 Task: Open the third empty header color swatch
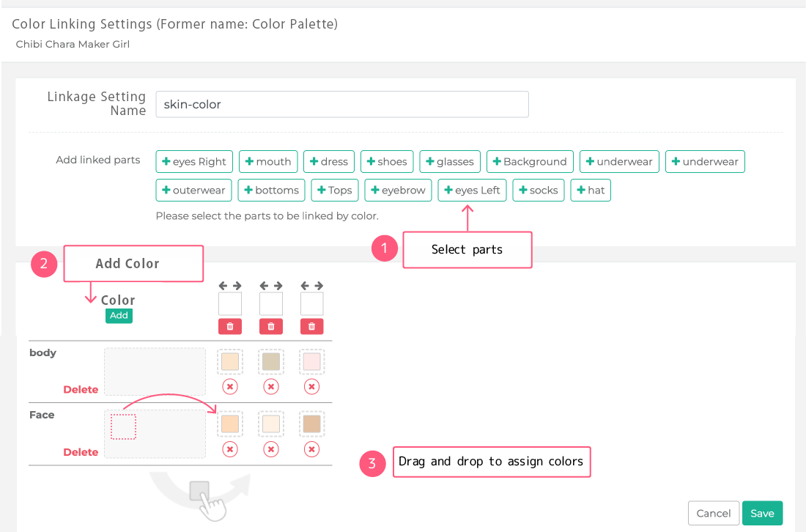(x=311, y=304)
